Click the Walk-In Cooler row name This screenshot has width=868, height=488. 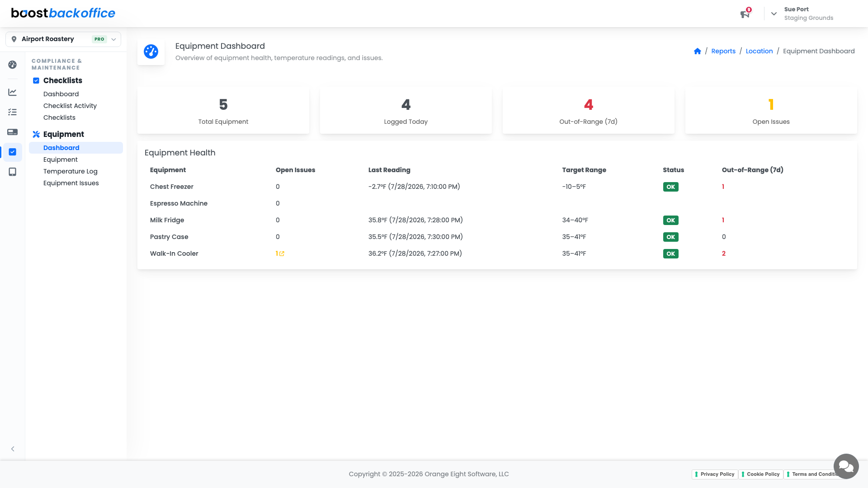click(x=174, y=253)
